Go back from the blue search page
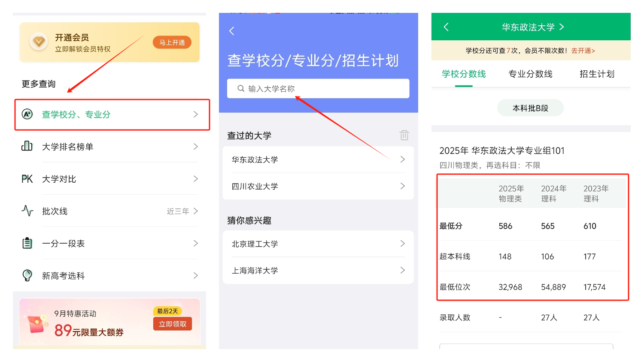Viewport: 644px width, 362px height. point(232,31)
